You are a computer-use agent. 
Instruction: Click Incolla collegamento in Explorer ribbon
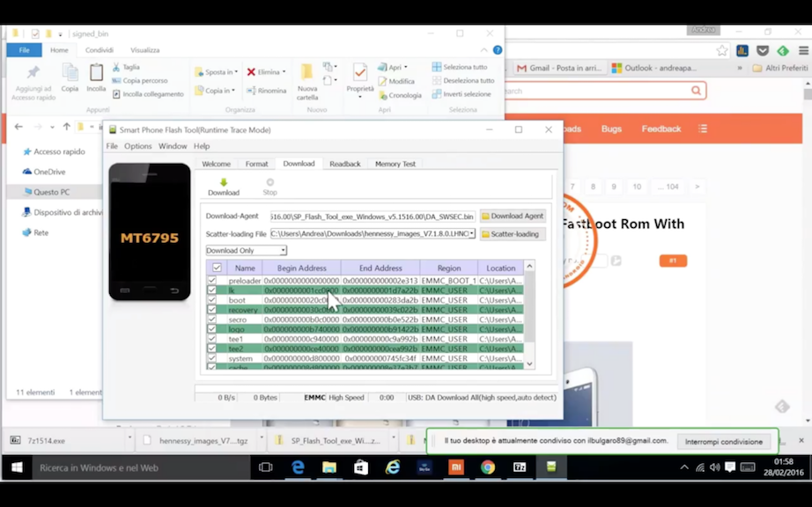pyautogui.click(x=148, y=94)
